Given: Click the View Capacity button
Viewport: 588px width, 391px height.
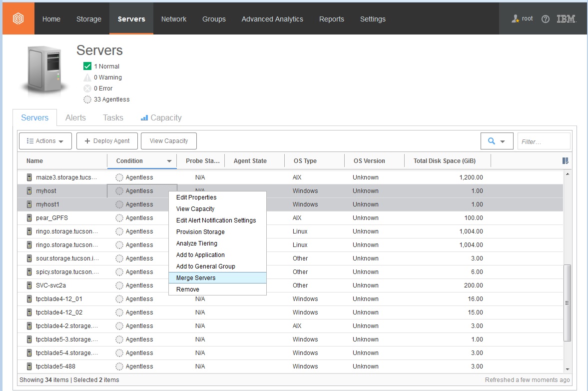Looking at the screenshot, I should pyautogui.click(x=168, y=140).
